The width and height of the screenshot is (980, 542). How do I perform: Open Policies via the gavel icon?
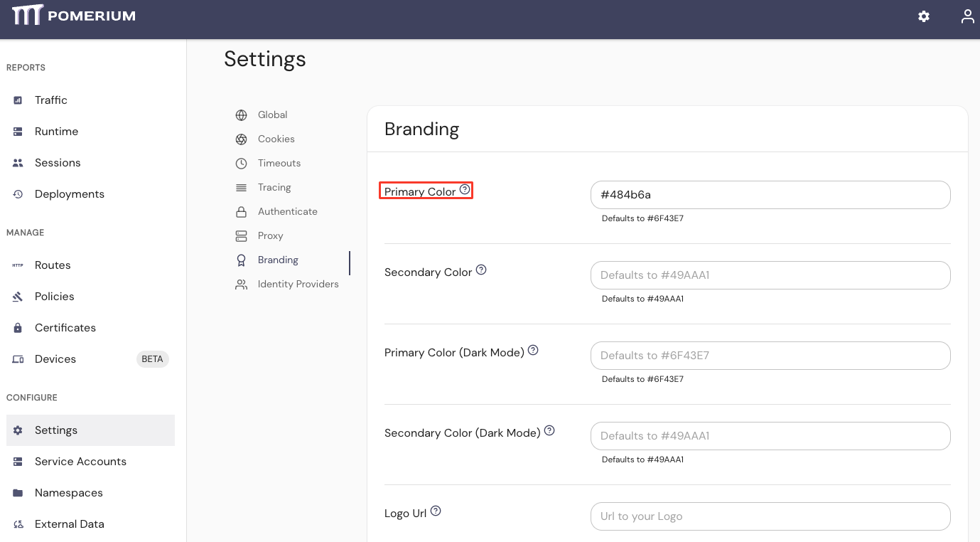[x=17, y=296]
